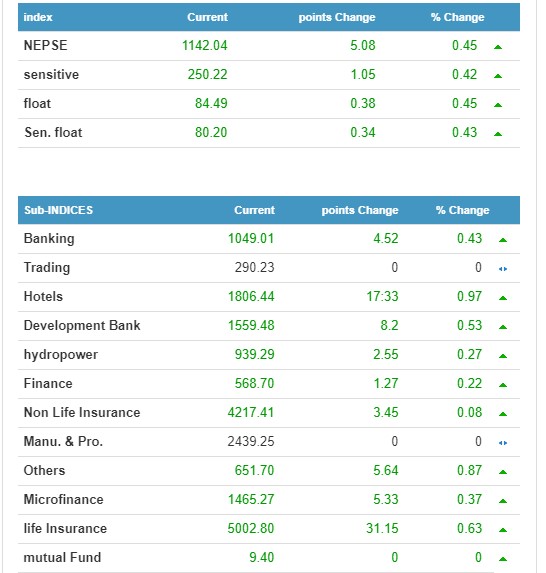Click 'Current' header in the index table
546x573 pixels.
click(207, 17)
